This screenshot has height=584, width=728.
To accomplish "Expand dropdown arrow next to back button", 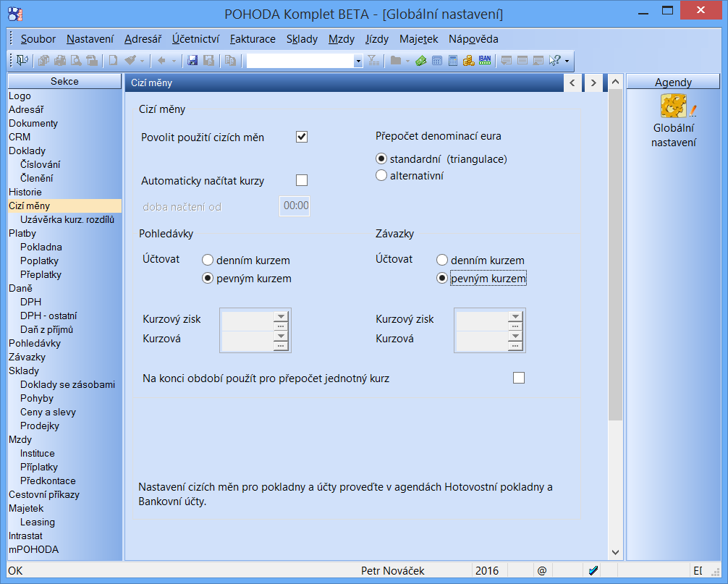I will coord(174,61).
